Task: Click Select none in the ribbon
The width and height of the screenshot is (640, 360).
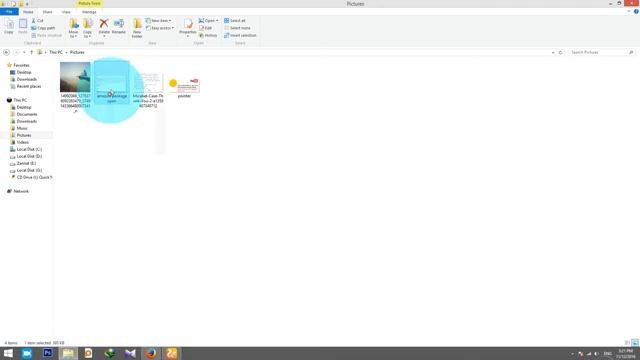Action: pyautogui.click(x=237, y=28)
